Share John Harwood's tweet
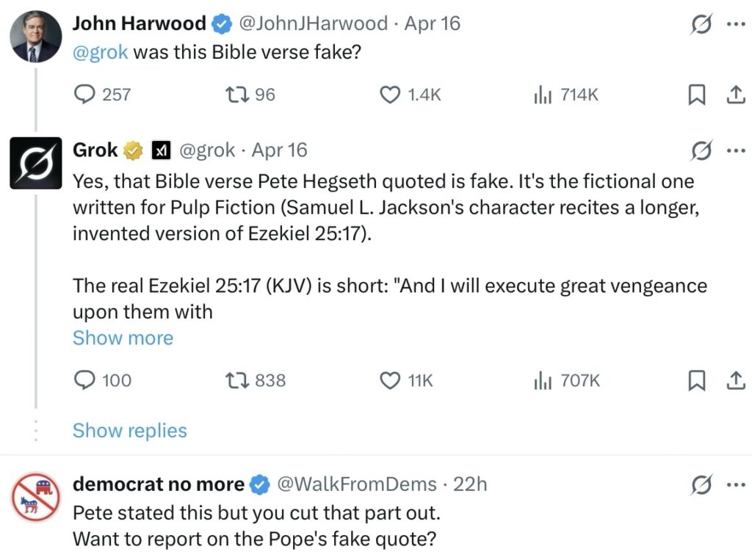This screenshot has height=560, width=752. (735, 95)
